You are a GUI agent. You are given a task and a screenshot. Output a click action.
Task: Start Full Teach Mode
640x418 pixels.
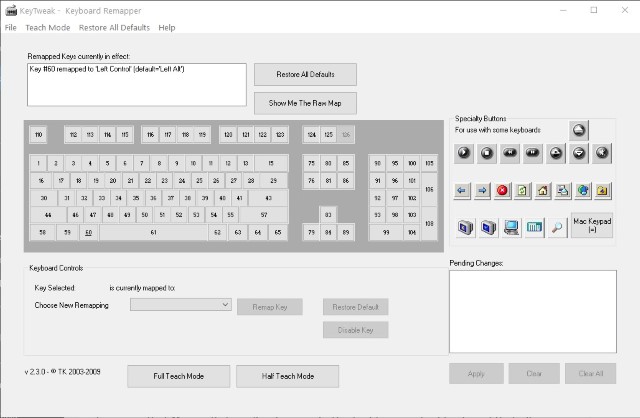(x=178, y=376)
